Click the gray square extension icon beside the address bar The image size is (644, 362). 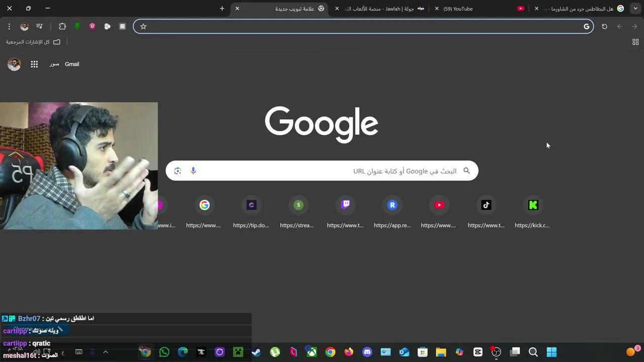pos(122,26)
